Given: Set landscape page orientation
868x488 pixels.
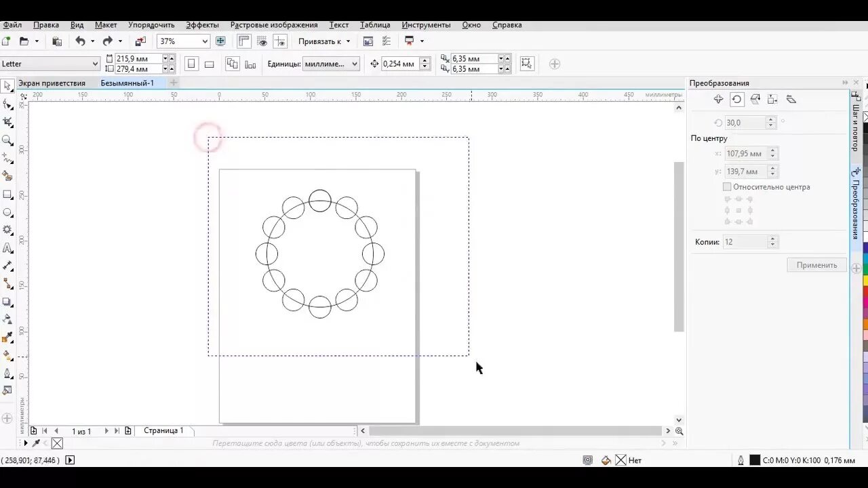Looking at the screenshot, I should (x=209, y=64).
